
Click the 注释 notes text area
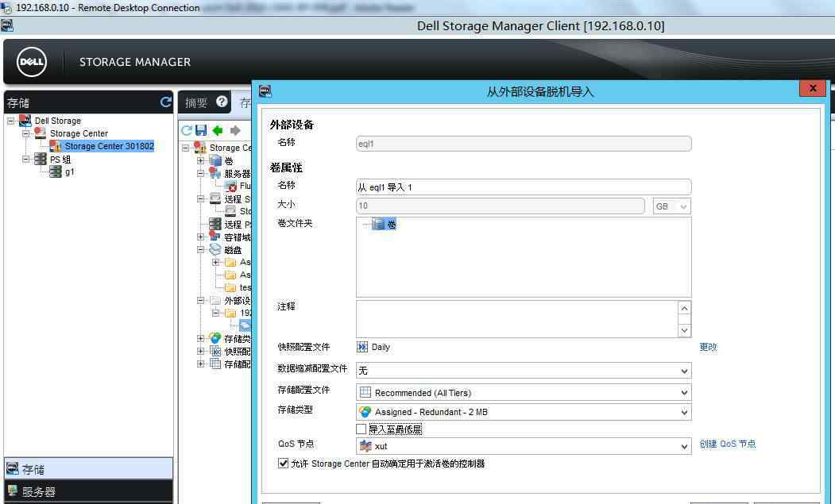point(517,319)
